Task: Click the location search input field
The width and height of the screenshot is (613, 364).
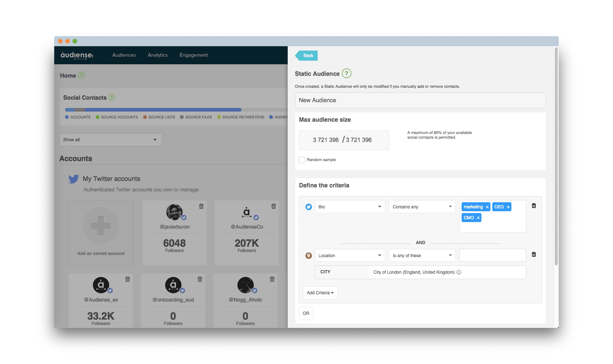Action: [493, 255]
